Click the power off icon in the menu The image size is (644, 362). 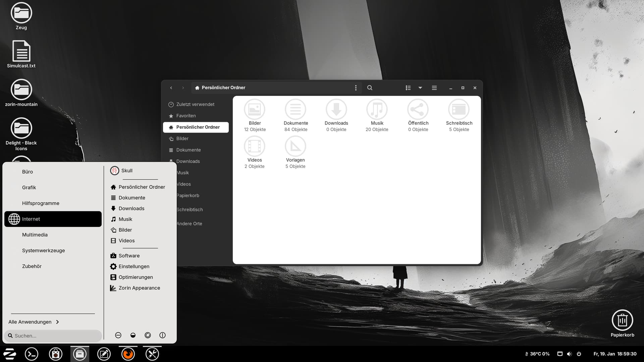pyautogui.click(x=163, y=335)
